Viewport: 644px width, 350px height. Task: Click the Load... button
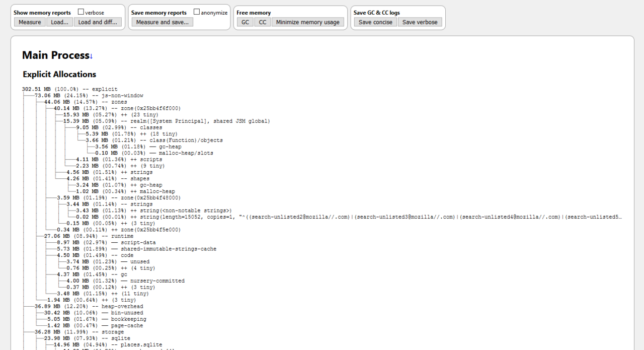[x=60, y=22]
